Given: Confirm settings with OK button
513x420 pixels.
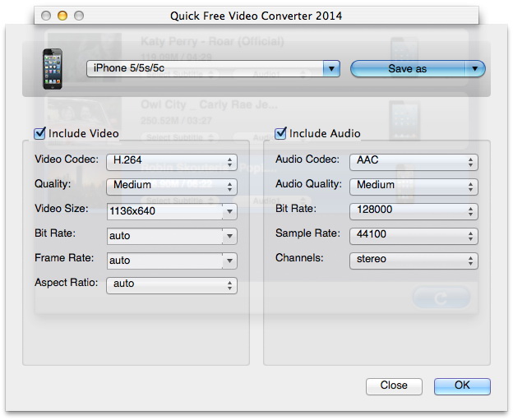Looking at the screenshot, I should tap(462, 386).
